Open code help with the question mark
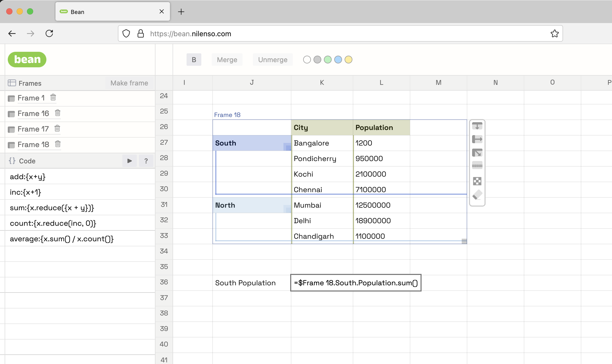This screenshot has height=364, width=612. pyautogui.click(x=146, y=161)
